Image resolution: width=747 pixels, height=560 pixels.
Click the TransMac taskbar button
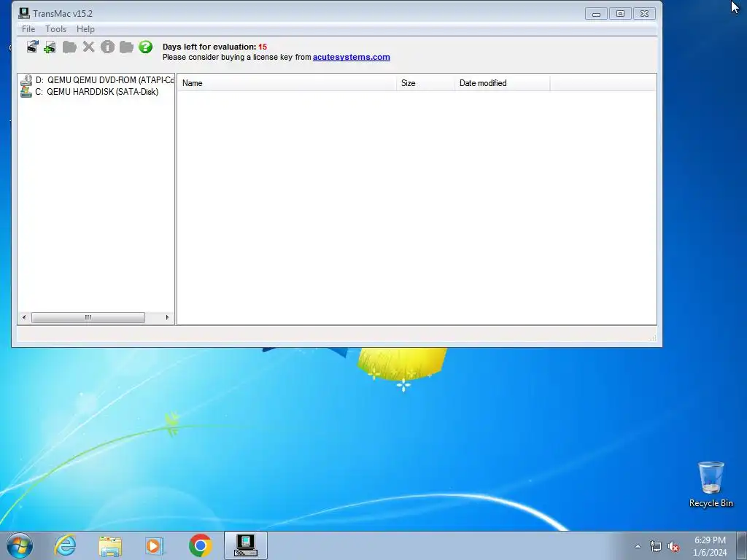click(x=246, y=545)
